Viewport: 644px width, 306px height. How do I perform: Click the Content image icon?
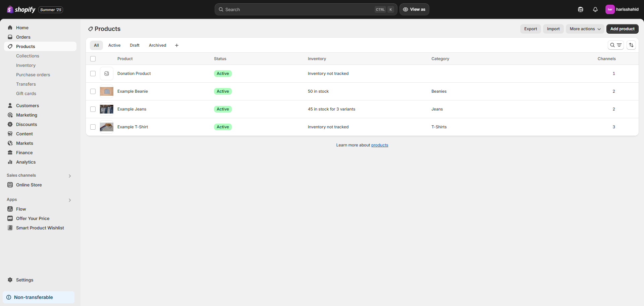(10, 134)
